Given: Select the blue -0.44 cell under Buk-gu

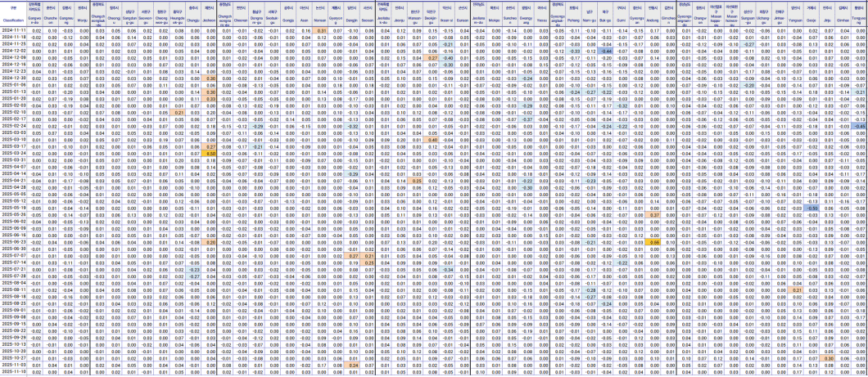Looking at the screenshot, I should pos(606,51).
